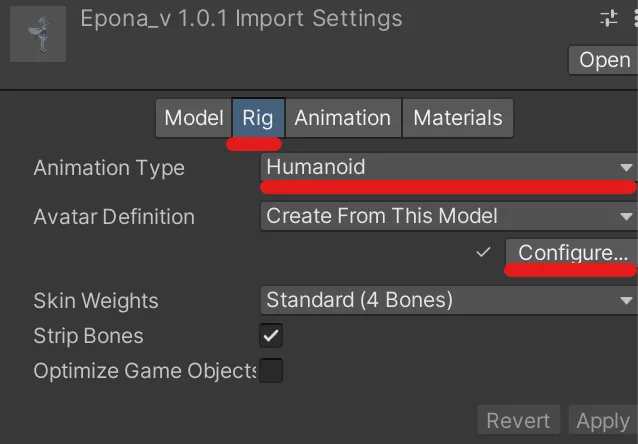Open the Skin Weights dropdown
Image resolution: width=638 pixels, height=444 pixels.
click(x=449, y=300)
